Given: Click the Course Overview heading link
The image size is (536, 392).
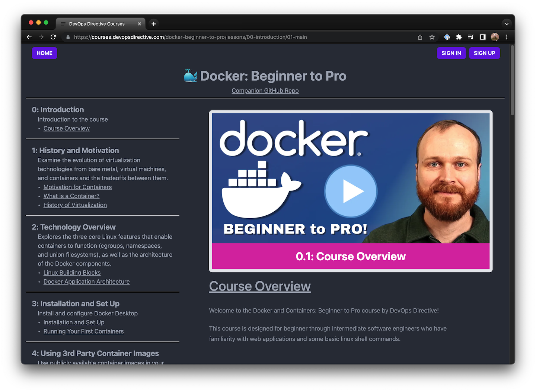Looking at the screenshot, I should [260, 286].
